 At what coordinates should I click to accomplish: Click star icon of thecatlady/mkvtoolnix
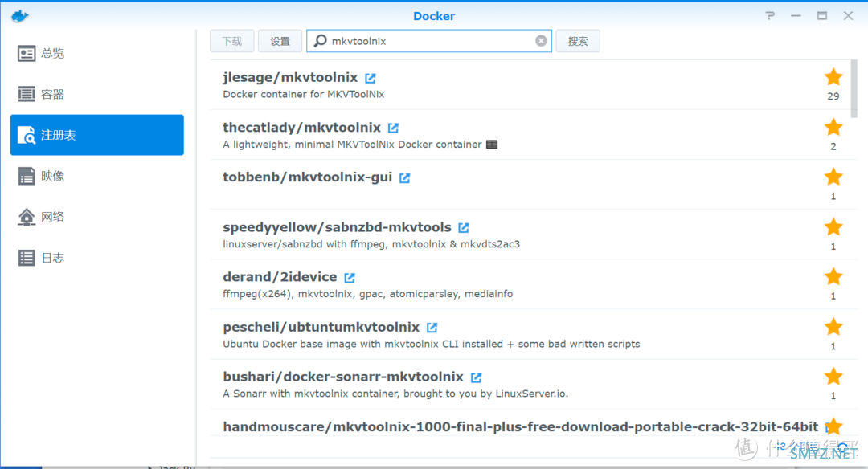[833, 127]
